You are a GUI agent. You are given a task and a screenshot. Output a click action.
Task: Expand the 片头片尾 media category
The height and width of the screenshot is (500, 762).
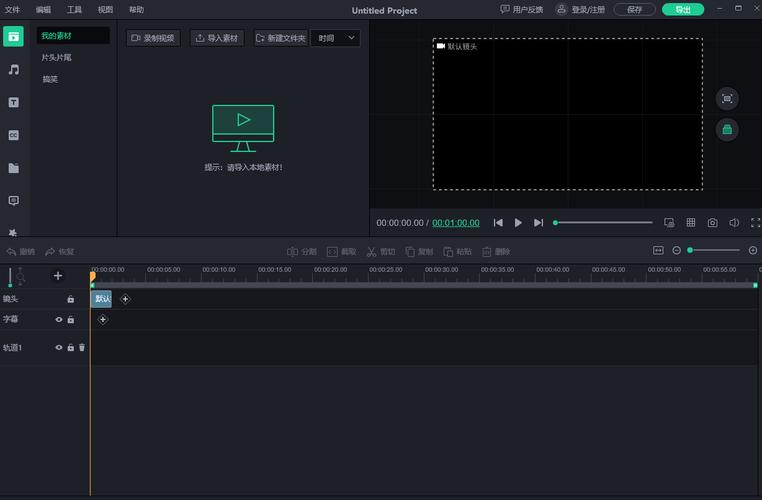(x=56, y=58)
